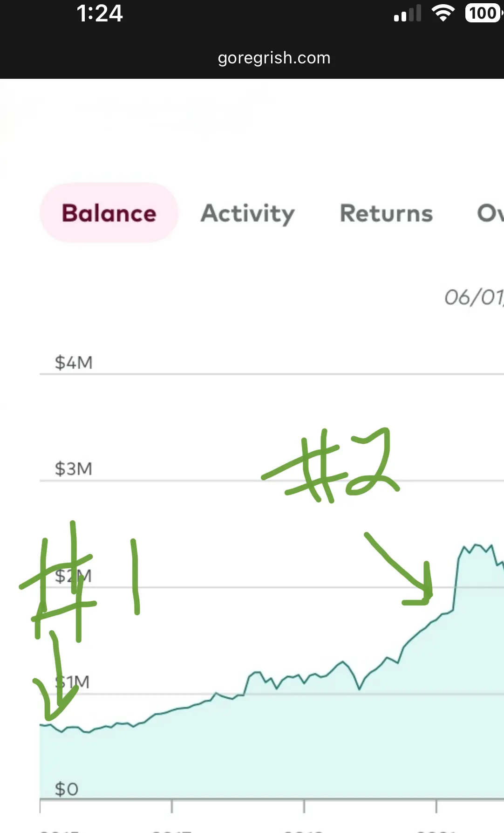Select the Balance tab

(109, 213)
